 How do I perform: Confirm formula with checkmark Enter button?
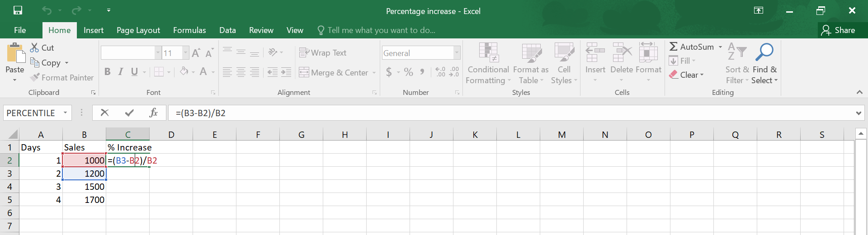pyautogui.click(x=129, y=113)
